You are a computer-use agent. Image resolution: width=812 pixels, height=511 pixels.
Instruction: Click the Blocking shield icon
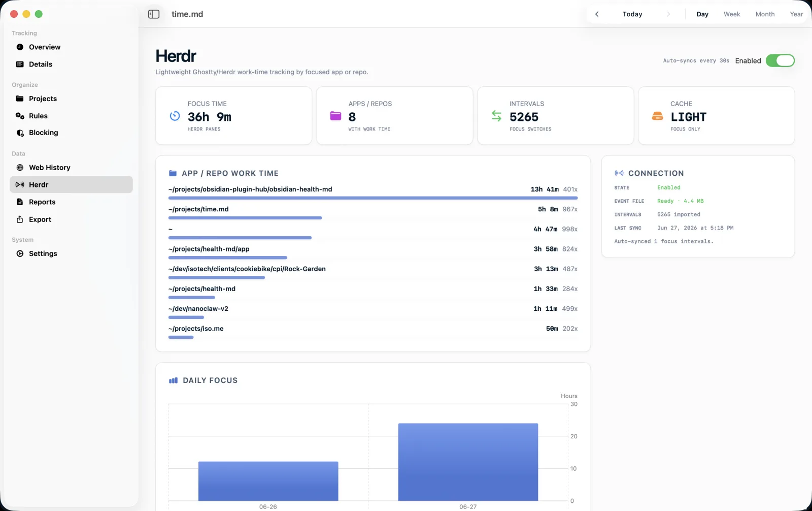click(x=20, y=133)
